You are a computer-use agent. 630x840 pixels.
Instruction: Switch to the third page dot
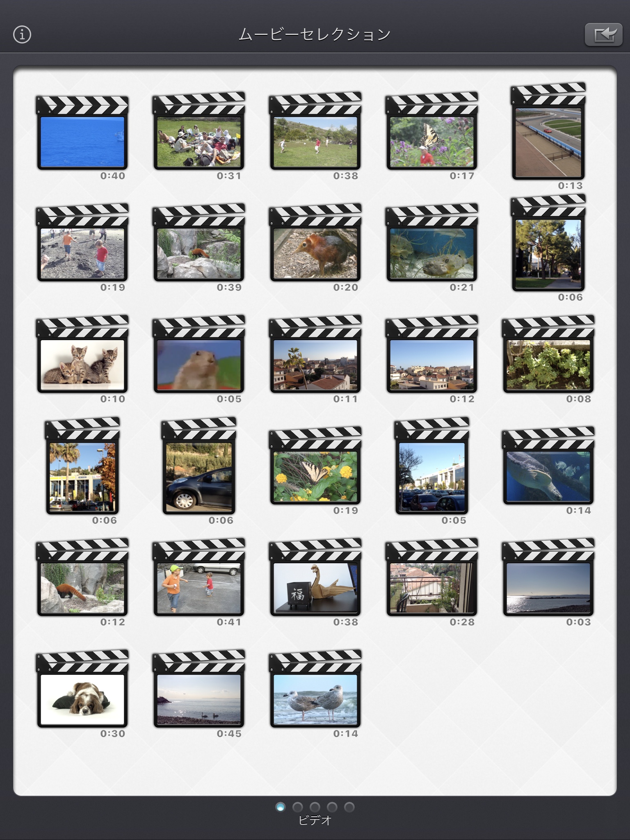[315, 807]
